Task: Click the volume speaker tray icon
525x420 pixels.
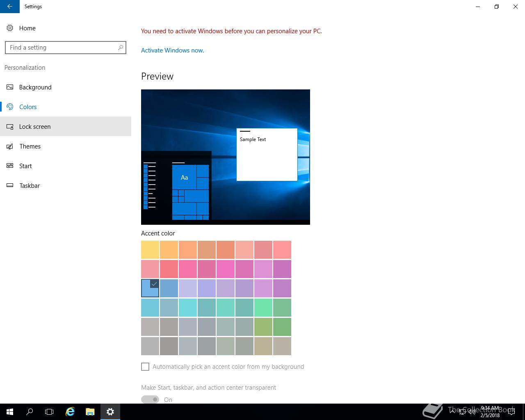Action: pyautogui.click(x=472, y=412)
